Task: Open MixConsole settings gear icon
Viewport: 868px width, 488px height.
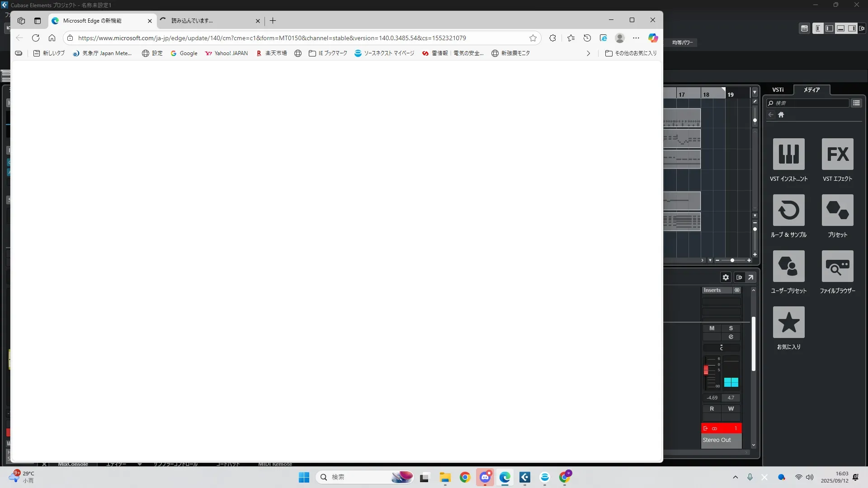Action: tap(726, 277)
